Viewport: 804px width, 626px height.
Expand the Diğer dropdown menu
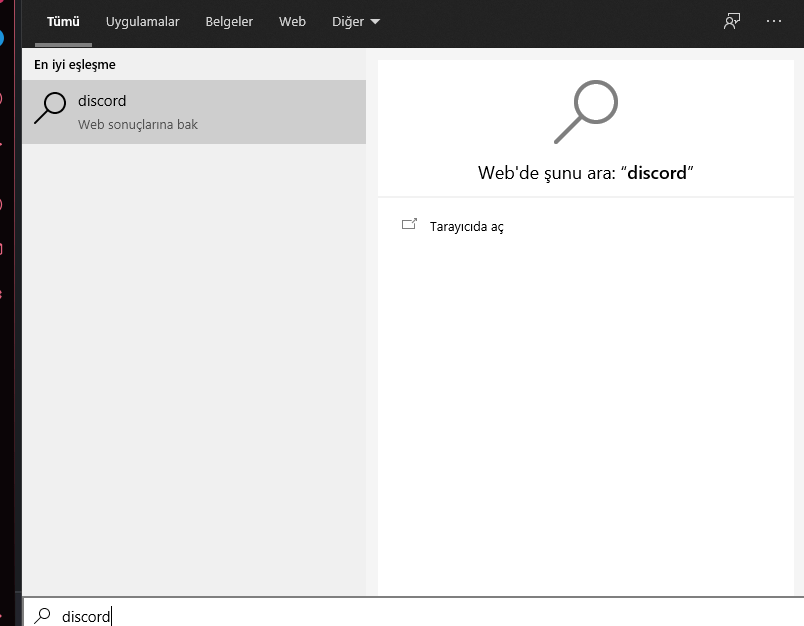click(356, 22)
